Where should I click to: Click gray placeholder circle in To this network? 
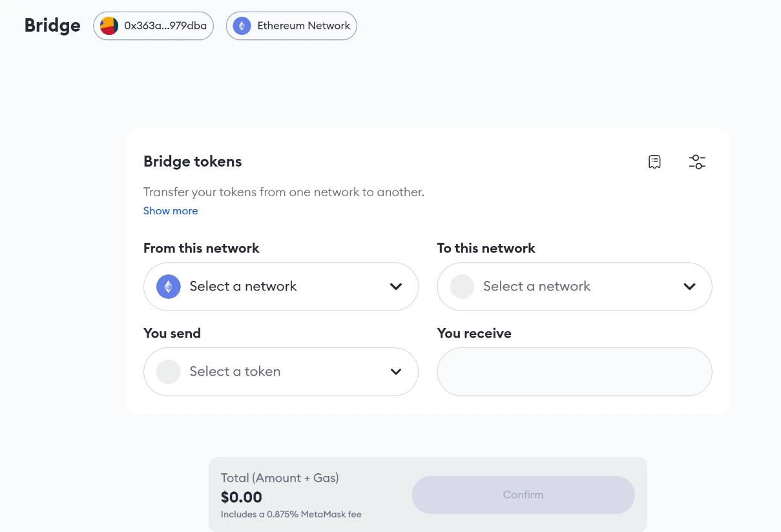(462, 287)
